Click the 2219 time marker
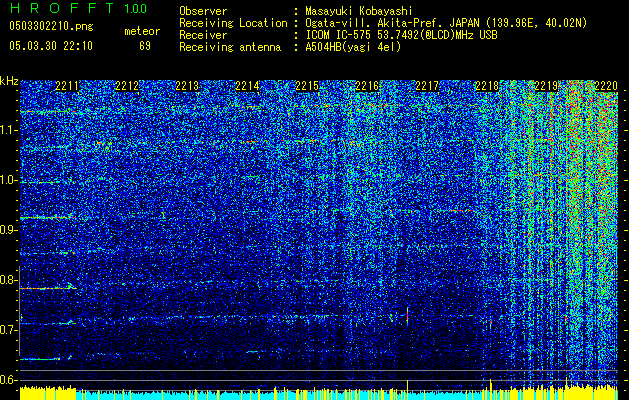629x400 pixels. (x=546, y=86)
